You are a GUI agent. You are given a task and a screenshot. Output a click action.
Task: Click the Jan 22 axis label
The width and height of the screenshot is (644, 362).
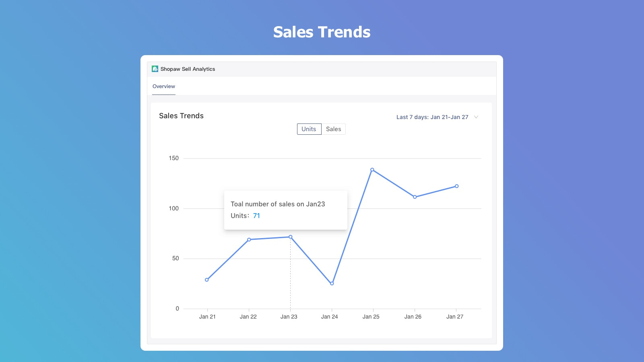tap(248, 317)
